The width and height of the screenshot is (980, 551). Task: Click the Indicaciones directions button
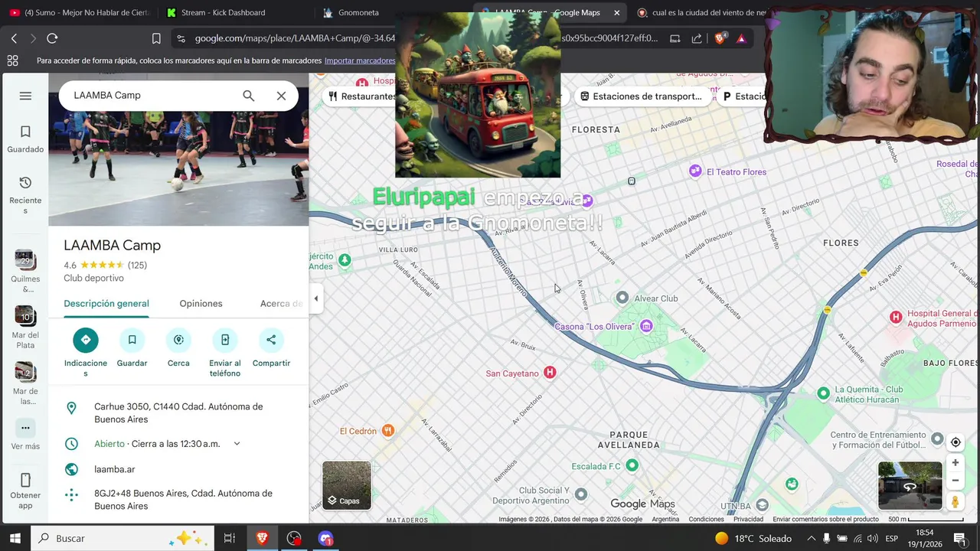(x=86, y=352)
